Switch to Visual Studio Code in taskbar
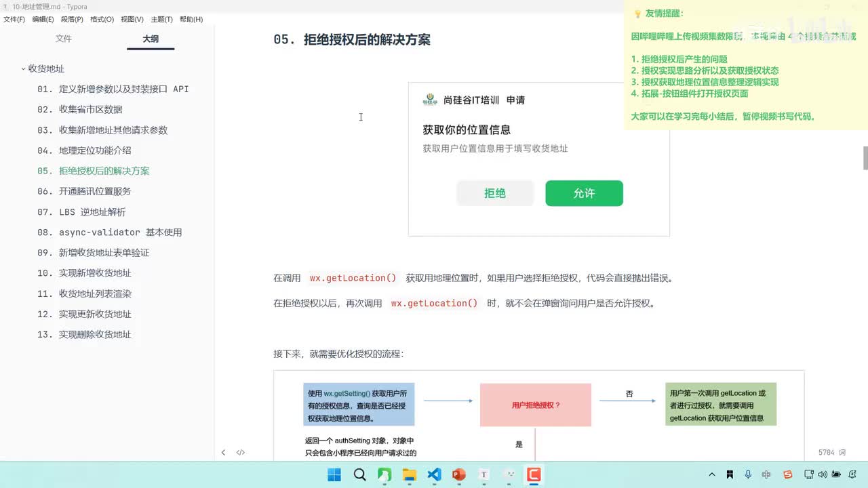The image size is (868, 488). click(434, 475)
